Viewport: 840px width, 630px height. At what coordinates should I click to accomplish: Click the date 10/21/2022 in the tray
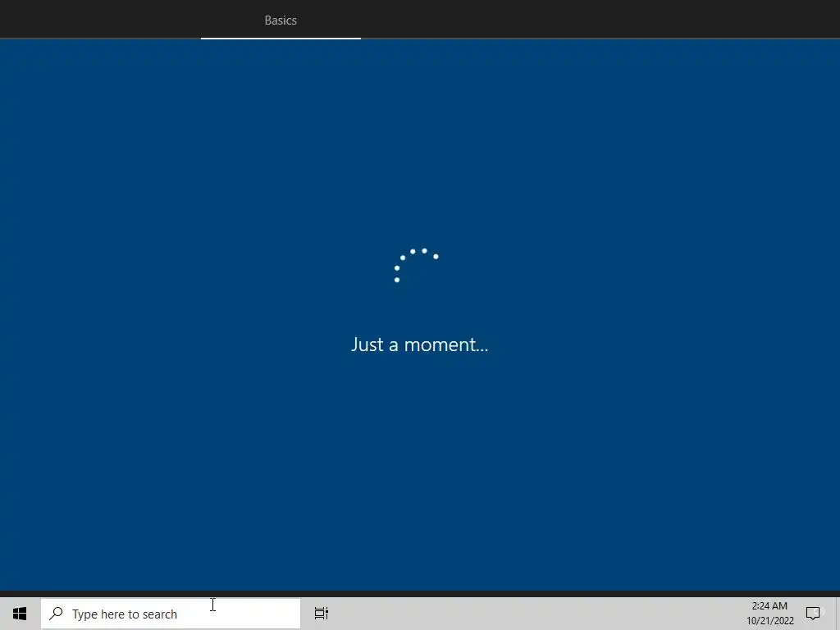point(769,621)
